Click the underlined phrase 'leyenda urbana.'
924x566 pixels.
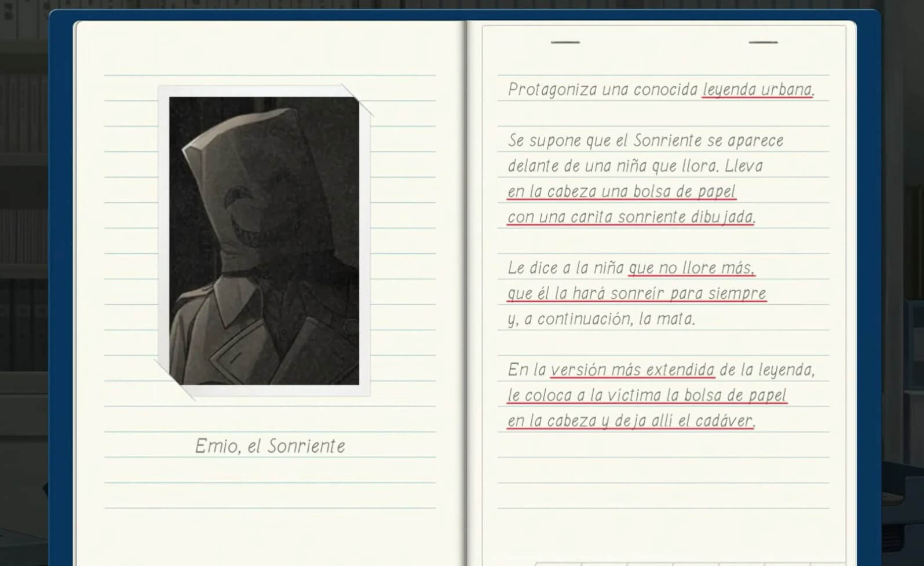758,89
